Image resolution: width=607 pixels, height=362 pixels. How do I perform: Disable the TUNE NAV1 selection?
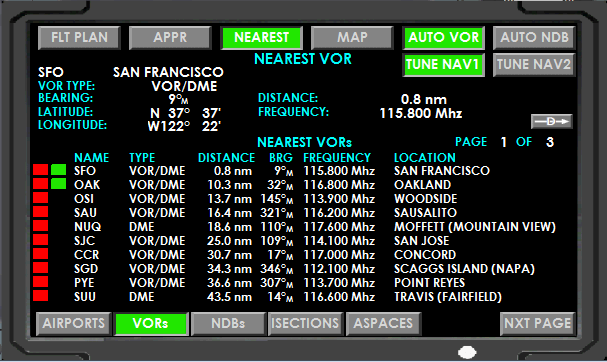click(x=444, y=65)
